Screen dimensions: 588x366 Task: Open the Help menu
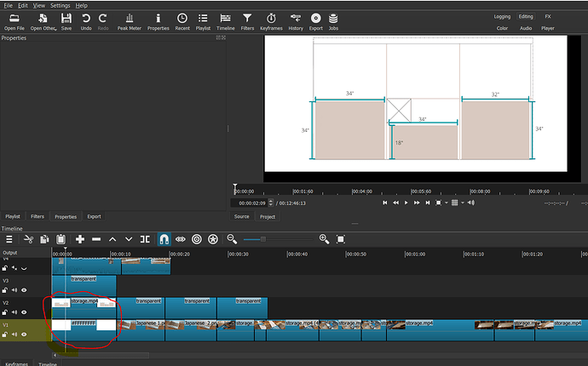81,5
